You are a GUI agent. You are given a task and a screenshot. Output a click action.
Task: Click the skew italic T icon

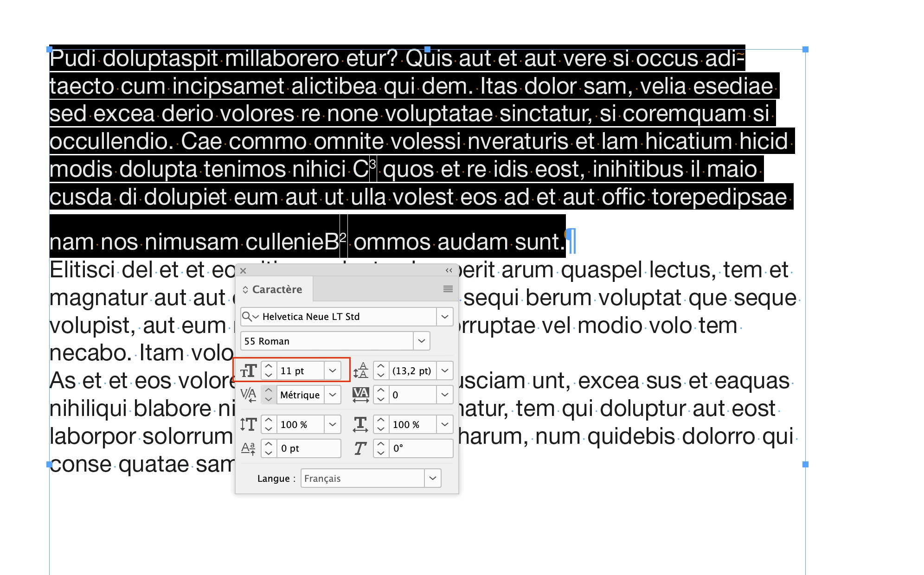click(x=360, y=448)
